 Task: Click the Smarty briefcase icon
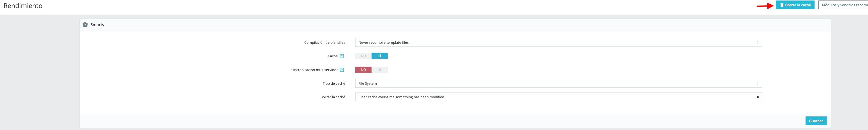(x=85, y=25)
